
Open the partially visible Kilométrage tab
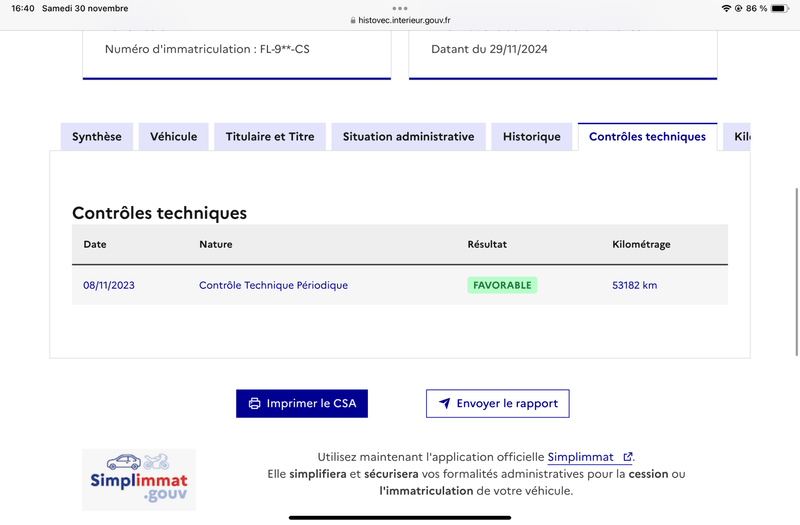(737, 137)
